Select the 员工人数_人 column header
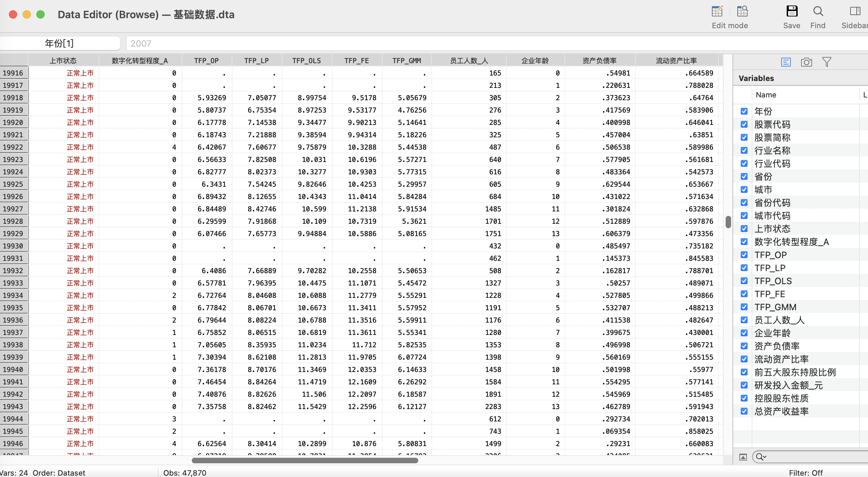 pyautogui.click(x=469, y=61)
